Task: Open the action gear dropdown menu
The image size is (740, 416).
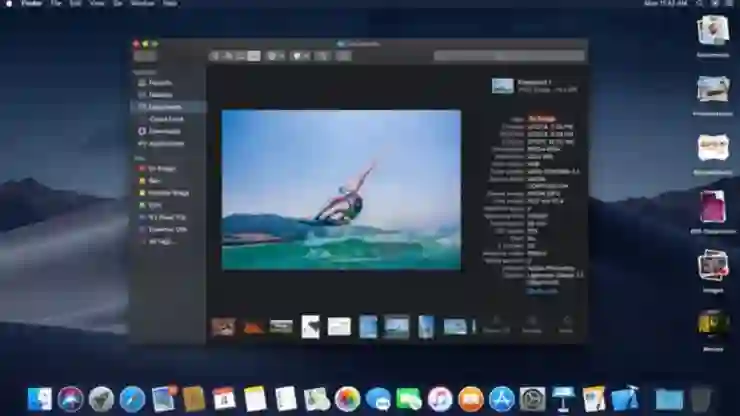Action: (x=300, y=56)
